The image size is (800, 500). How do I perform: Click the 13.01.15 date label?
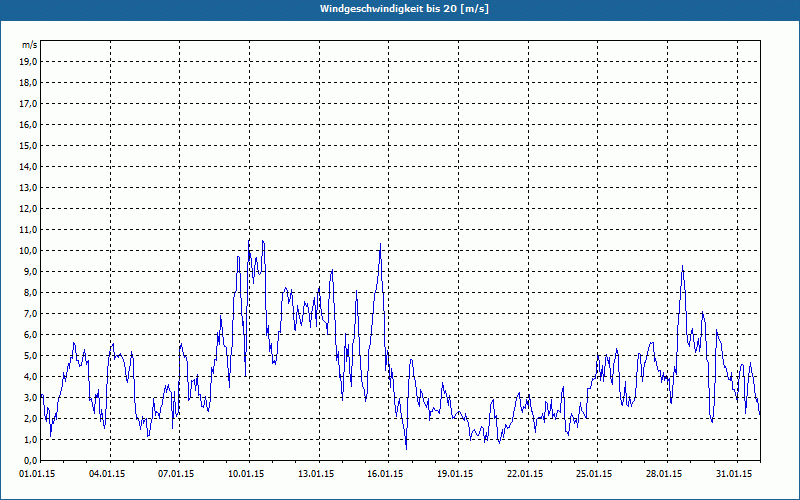[x=316, y=474]
